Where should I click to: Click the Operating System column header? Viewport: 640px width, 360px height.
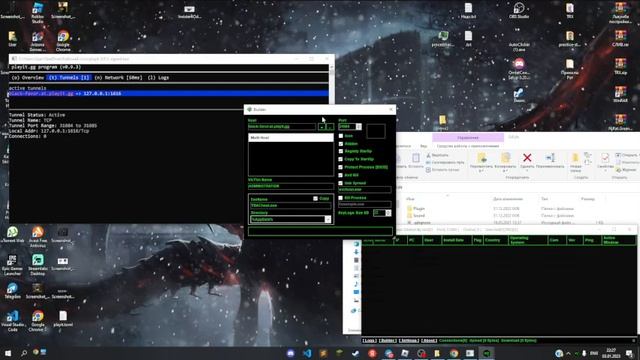coord(528,240)
